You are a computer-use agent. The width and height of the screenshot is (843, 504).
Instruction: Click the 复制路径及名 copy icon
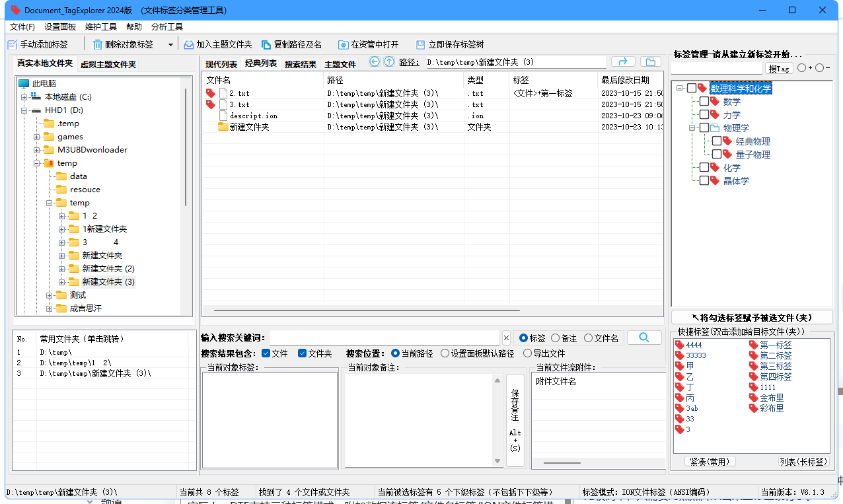[266, 45]
